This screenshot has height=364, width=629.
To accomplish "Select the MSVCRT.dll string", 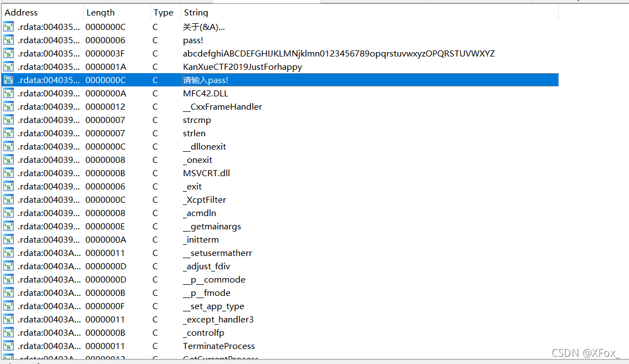I will 206,173.
